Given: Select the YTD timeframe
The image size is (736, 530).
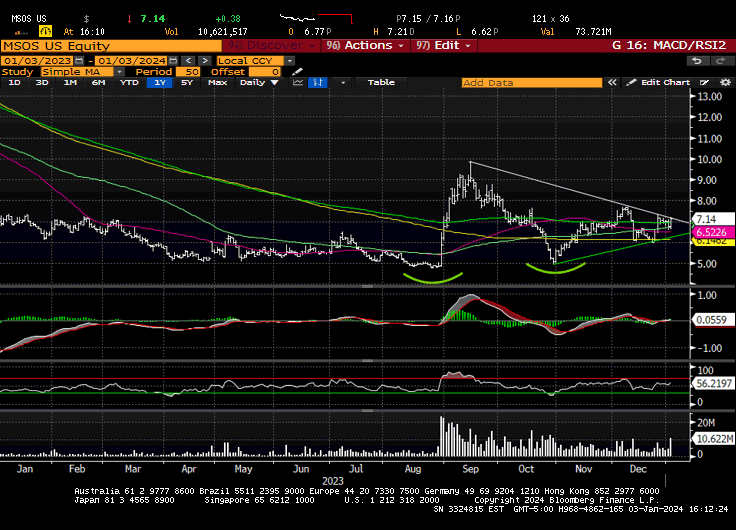Looking at the screenshot, I should 129,83.
